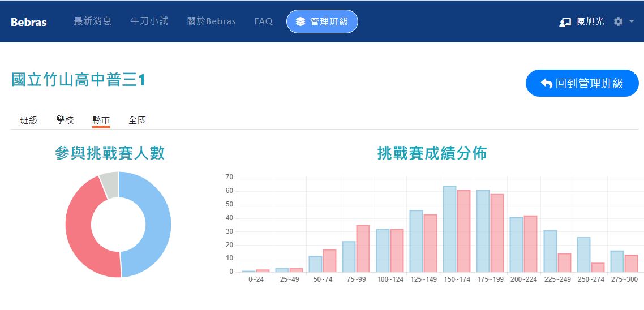
Task: Select the 縣市 tab
Action: coord(101,120)
